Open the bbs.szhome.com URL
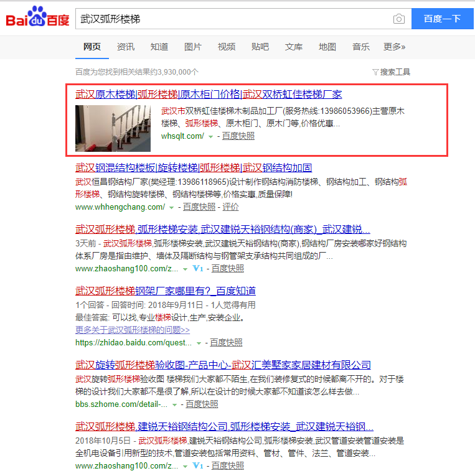 (121, 404)
